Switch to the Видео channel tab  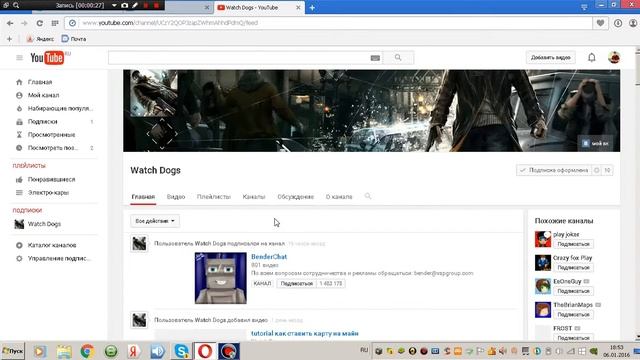[176, 197]
